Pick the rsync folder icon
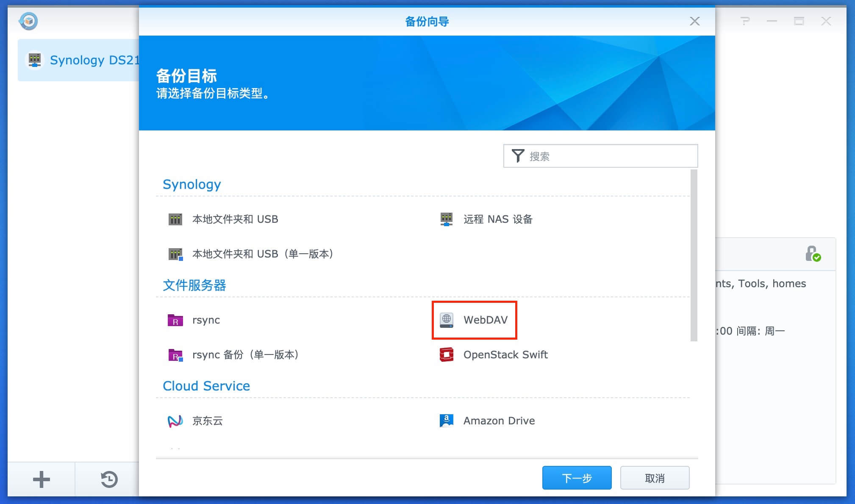The height and width of the screenshot is (504, 855). 175,320
